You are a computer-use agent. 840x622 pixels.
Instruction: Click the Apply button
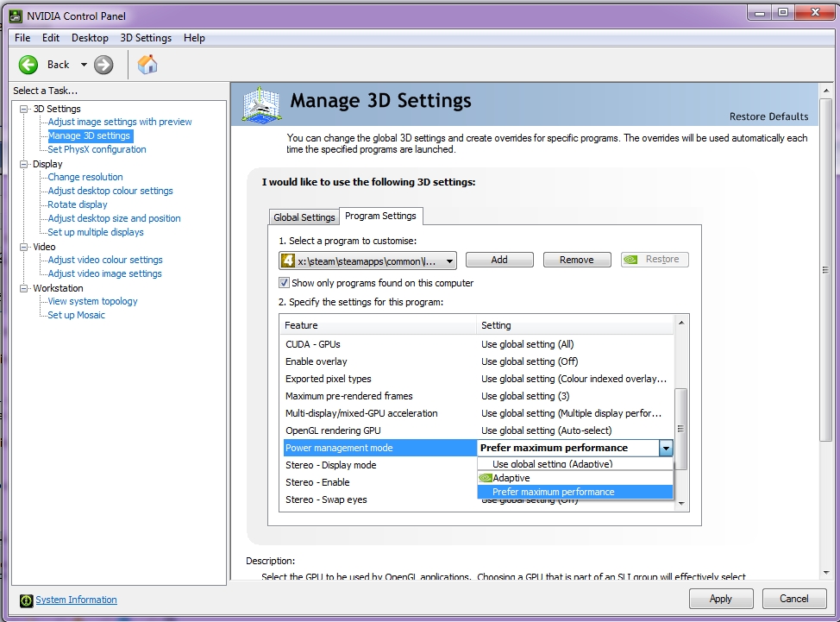pyautogui.click(x=721, y=599)
